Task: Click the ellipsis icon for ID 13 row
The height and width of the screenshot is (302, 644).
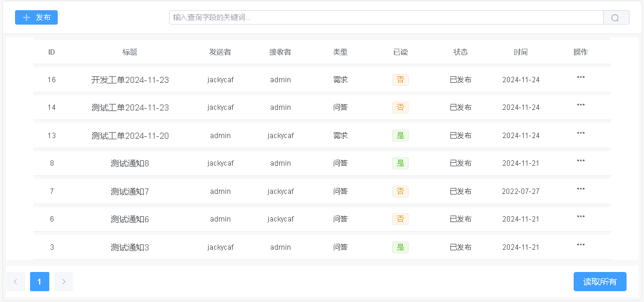Action: (580, 133)
